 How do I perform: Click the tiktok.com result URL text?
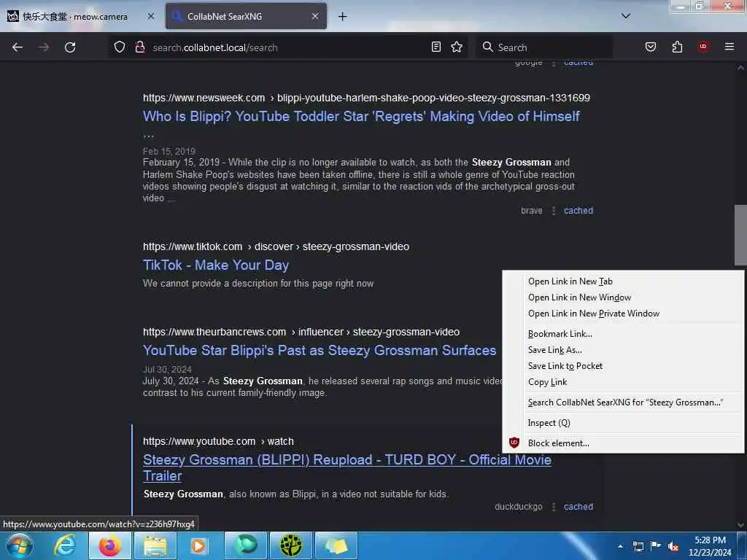[276, 246]
